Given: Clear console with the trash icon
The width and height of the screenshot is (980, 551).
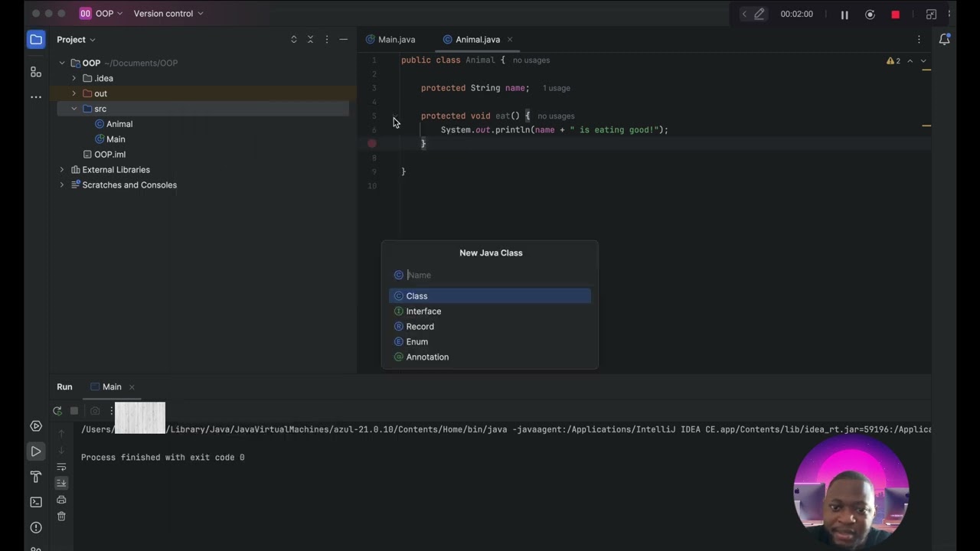Looking at the screenshot, I should pos(62,517).
